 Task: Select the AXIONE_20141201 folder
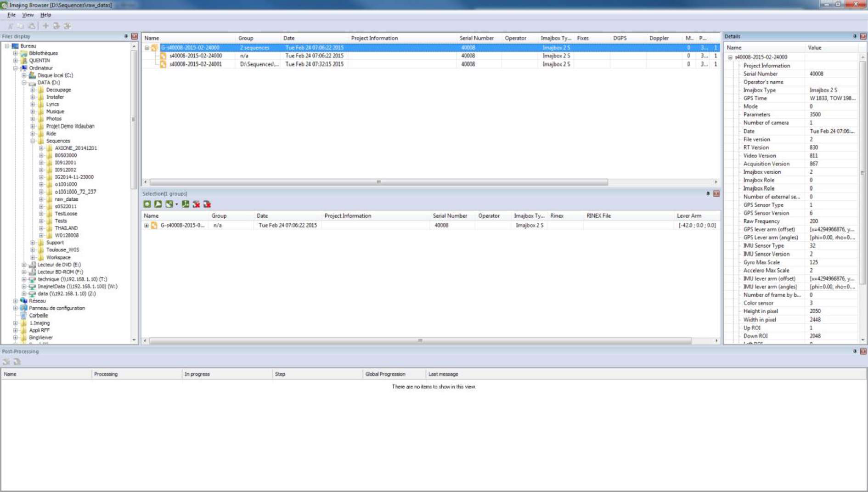[76, 148]
